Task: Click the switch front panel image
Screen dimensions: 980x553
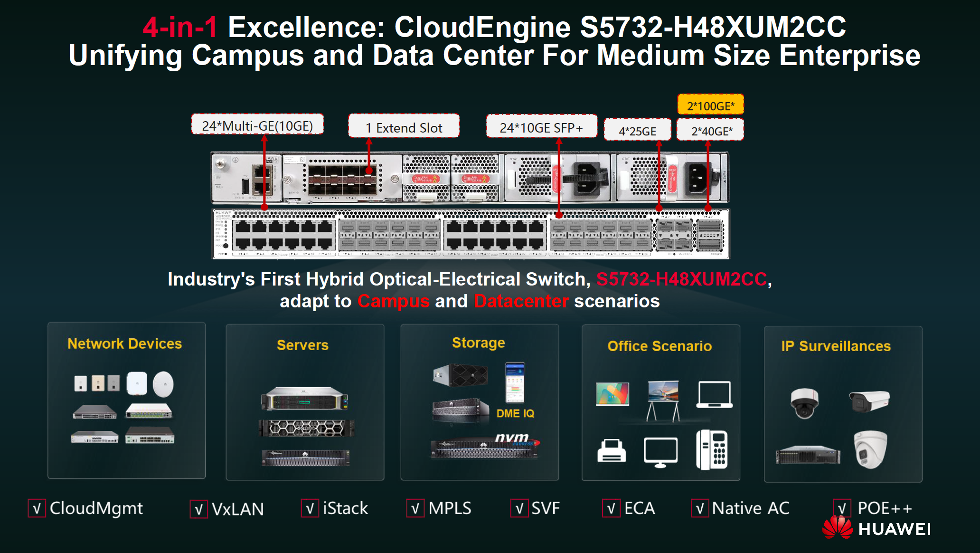Action: (x=471, y=233)
